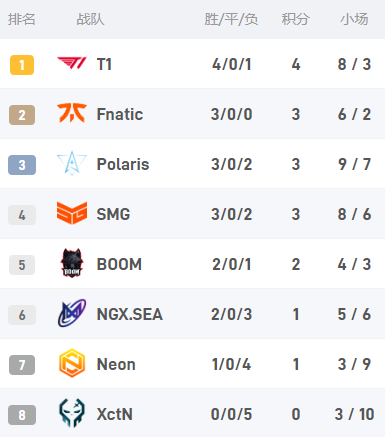Screen dimensions: 385x437
Task: Select the gold rank 1 badge
Action: [22, 65]
